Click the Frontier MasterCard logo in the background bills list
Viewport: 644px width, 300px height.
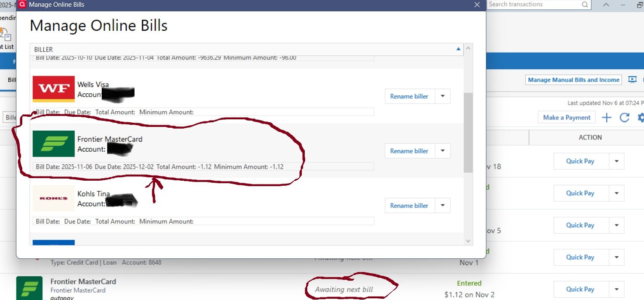[29, 288]
